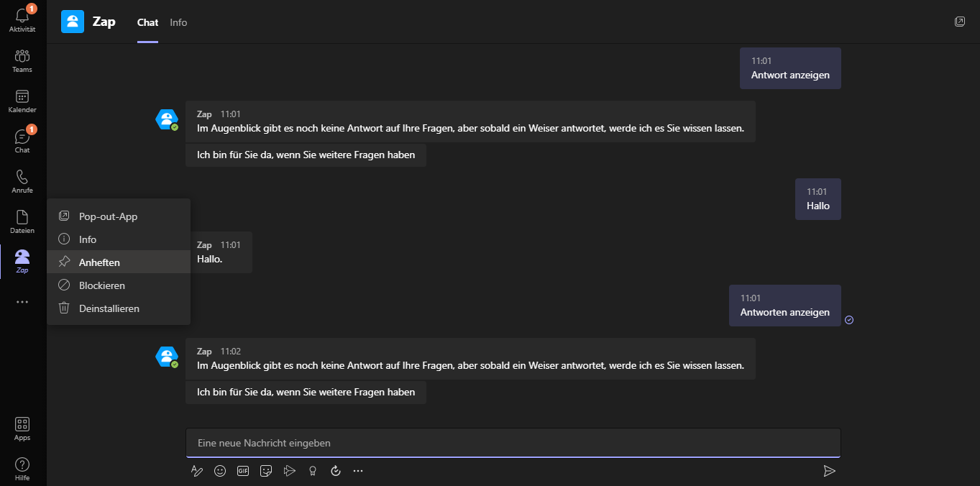Screen dimensions: 980x486
Task: Switch to the Chat tab
Action: 147,22
